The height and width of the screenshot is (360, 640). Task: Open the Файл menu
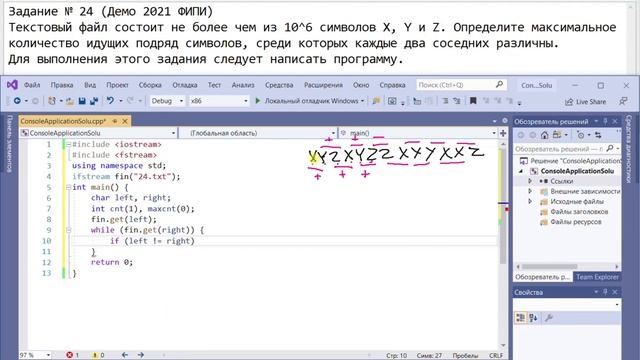click(x=32, y=85)
